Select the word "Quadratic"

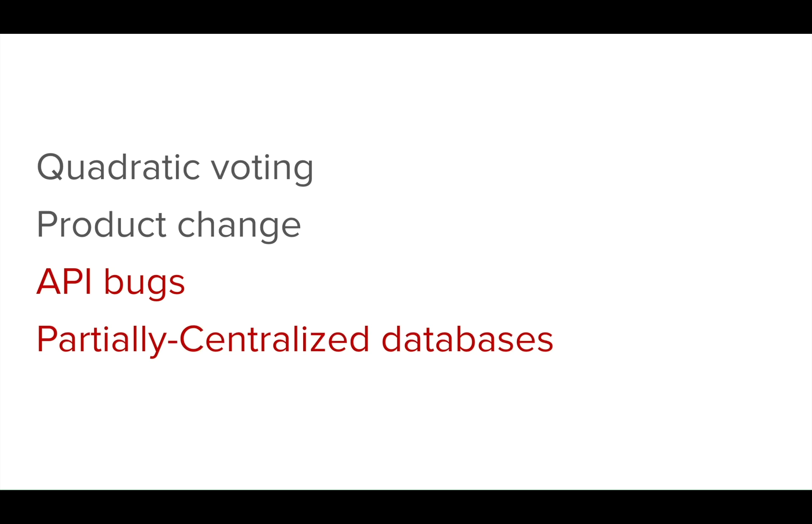click(118, 167)
